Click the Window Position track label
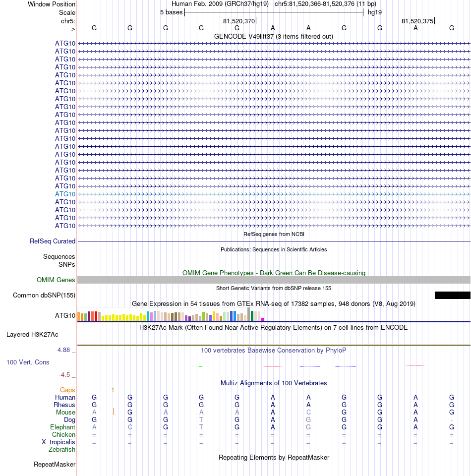471x476 pixels. point(51,4)
